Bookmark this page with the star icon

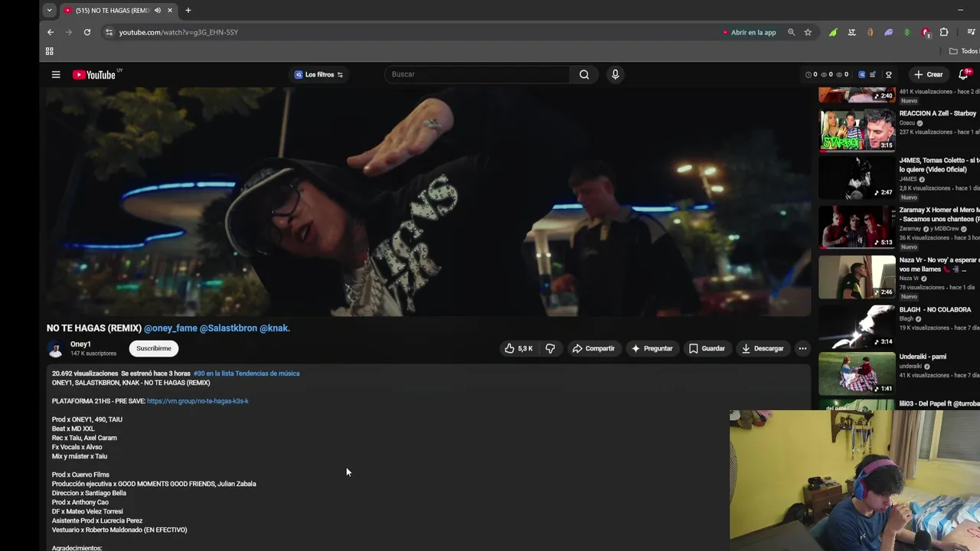[x=808, y=32]
